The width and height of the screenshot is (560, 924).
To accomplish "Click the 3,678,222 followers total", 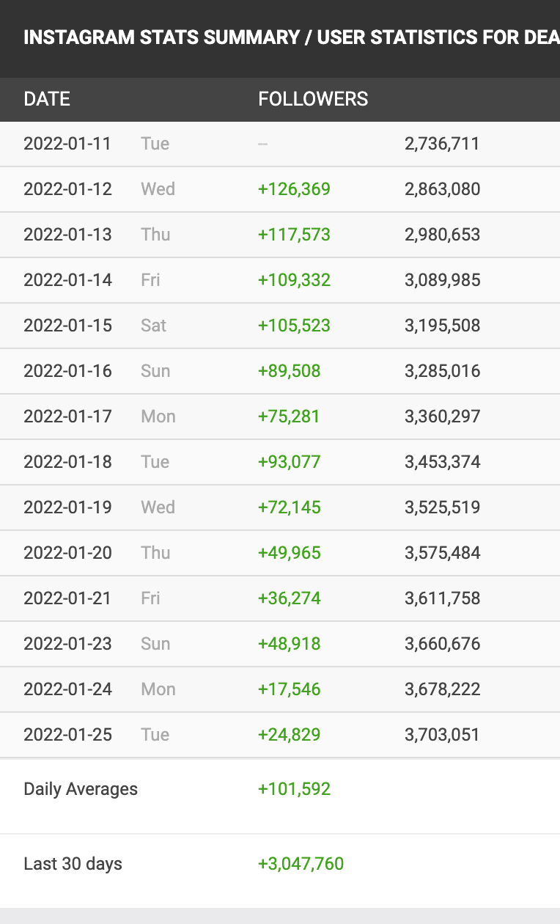I will tap(442, 689).
